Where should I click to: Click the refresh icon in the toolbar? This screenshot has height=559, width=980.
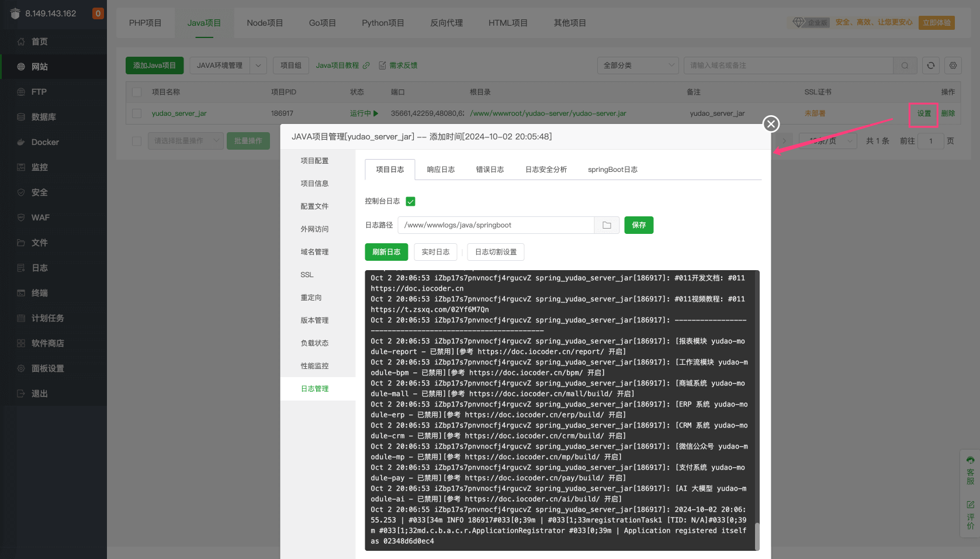930,65
